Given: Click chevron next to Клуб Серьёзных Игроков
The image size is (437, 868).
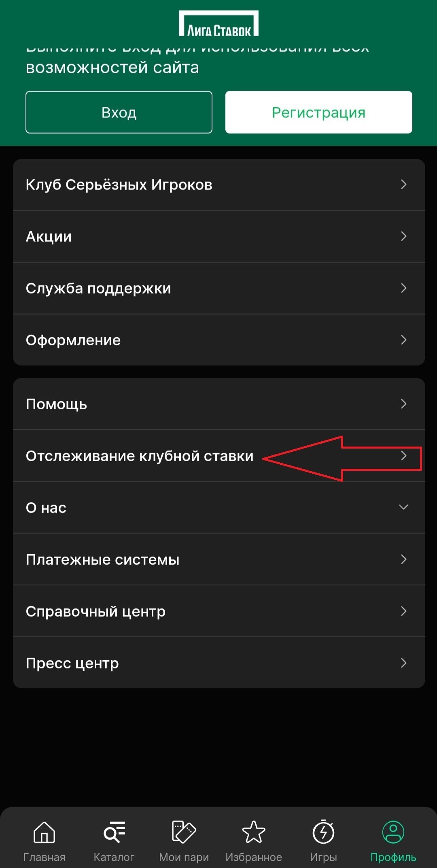Looking at the screenshot, I should click(x=403, y=185).
